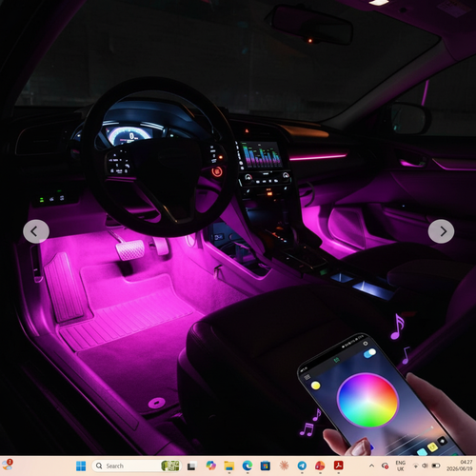
Task: Show hidden system tray icons
Action: (x=371, y=466)
